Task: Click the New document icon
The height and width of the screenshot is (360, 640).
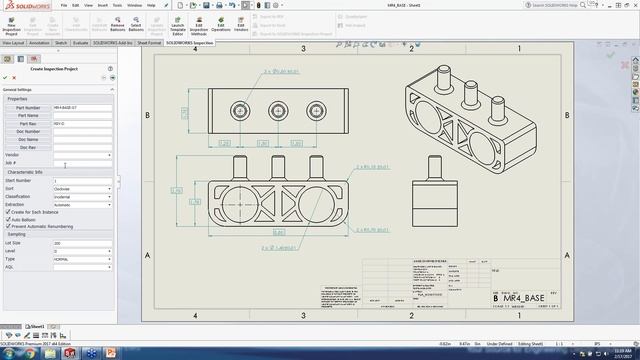Action: pyautogui.click(x=180, y=5)
